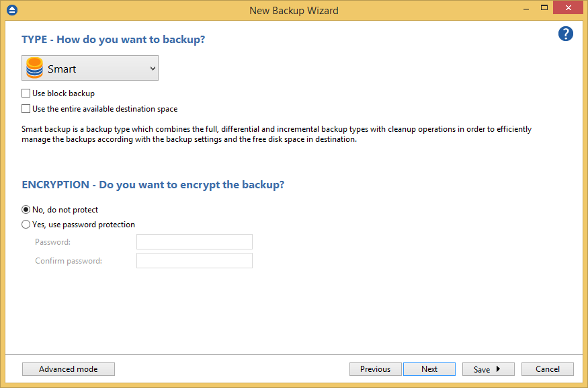
Task: Click the blue help question mark icon
Action: pyautogui.click(x=566, y=34)
